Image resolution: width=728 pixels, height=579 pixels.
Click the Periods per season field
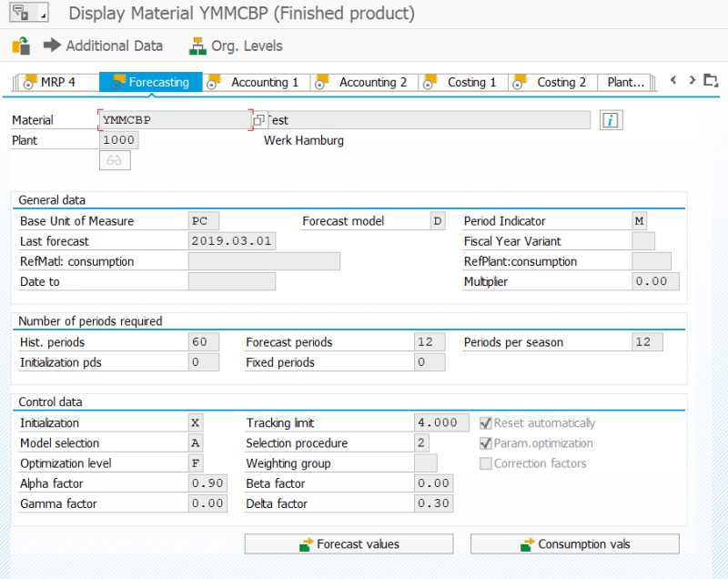(647, 342)
